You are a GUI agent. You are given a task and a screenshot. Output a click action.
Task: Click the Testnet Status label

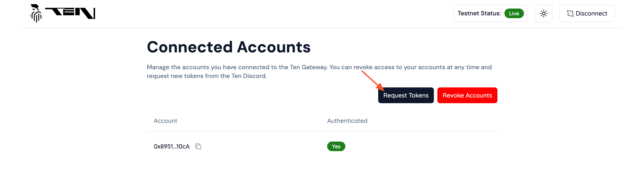[x=479, y=13]
